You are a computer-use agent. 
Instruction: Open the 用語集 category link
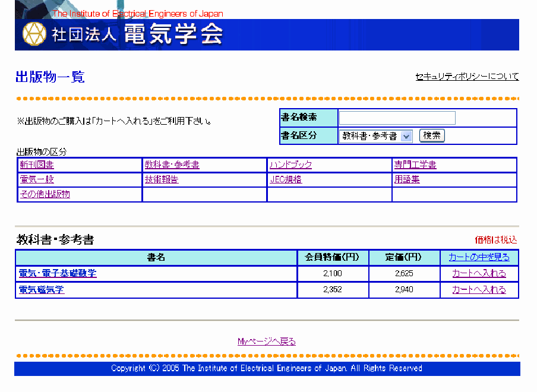(x=407, y=179)
